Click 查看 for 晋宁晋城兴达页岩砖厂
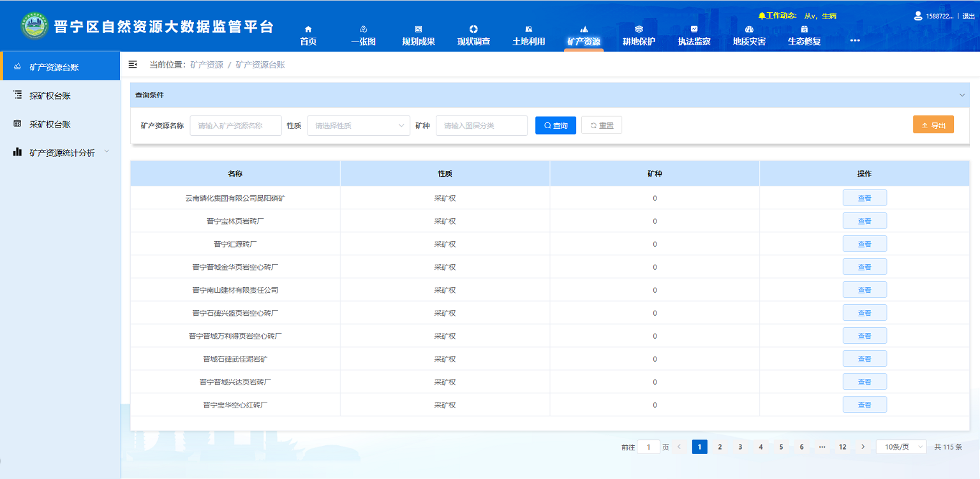The image size is (980, 479). pos(865,381)
